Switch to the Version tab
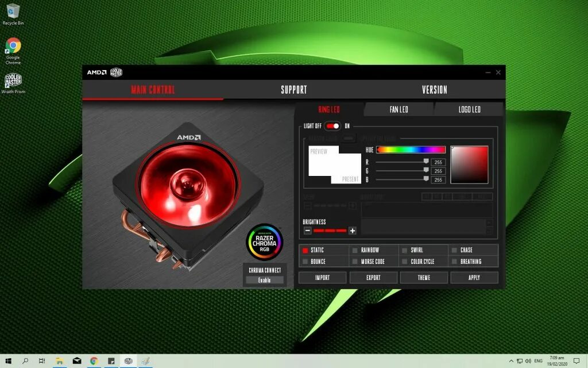Screen dimensions: 588x368 (435, 90)
